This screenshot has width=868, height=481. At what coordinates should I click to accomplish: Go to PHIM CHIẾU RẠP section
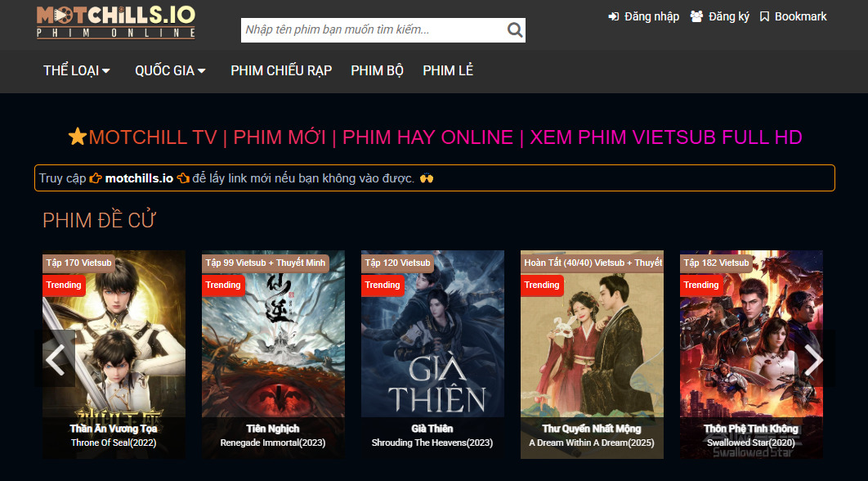[x=281, y=71]
